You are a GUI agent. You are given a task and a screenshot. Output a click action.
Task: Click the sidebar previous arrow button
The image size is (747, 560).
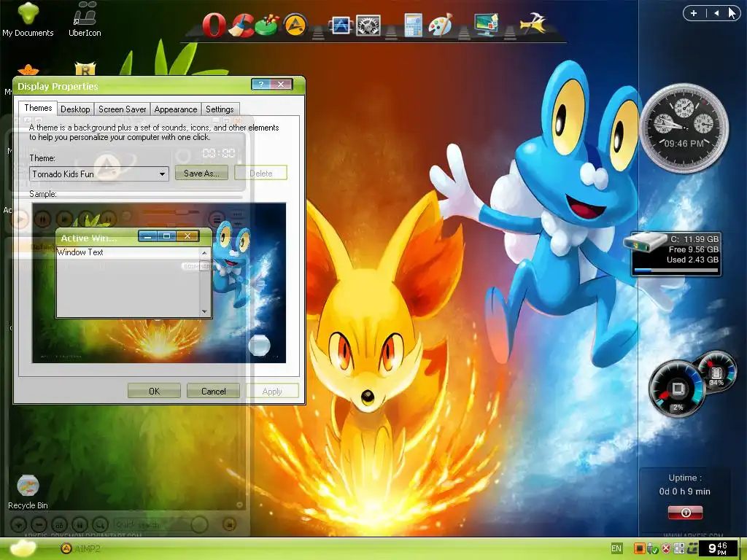click(716, 13)
